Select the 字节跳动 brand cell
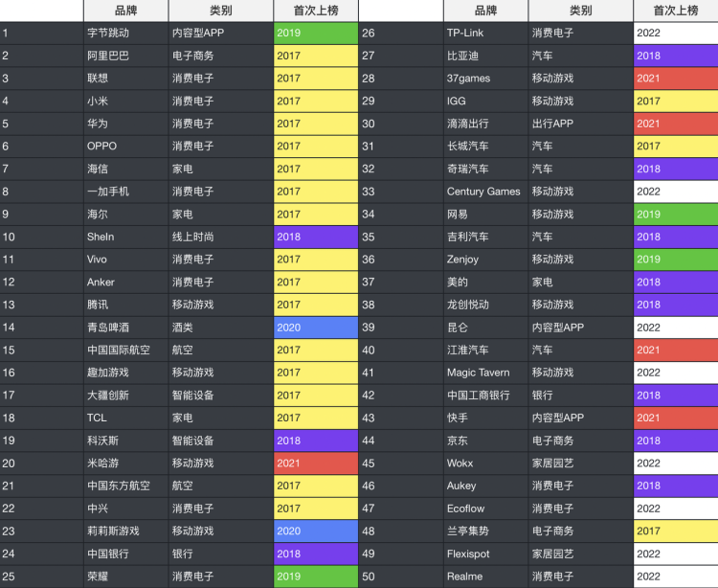Viewport: 718px width, 588px height. 126,33
